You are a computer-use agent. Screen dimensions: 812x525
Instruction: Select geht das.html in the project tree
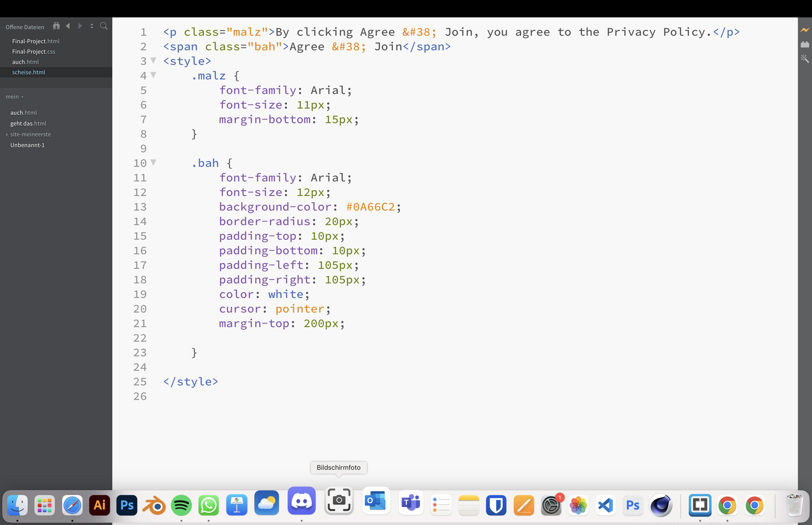pyautogui.click(x=28, y=123)
